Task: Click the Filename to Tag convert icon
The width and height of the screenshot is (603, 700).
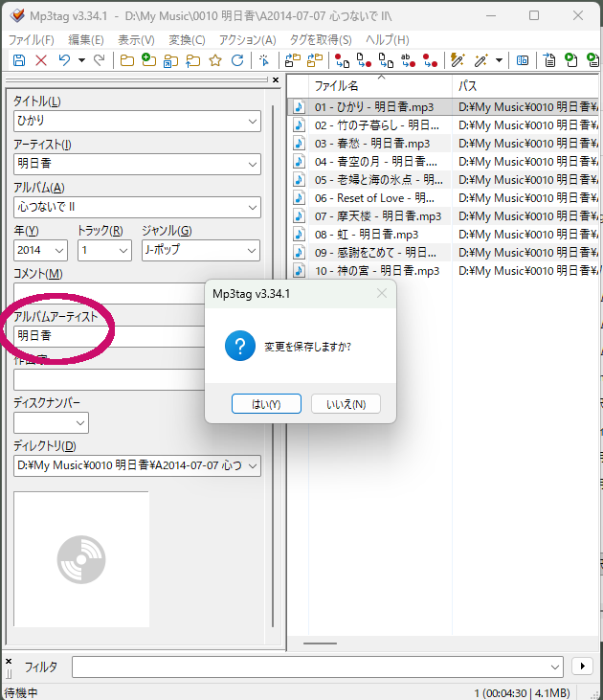Action: tap(365, 60)
